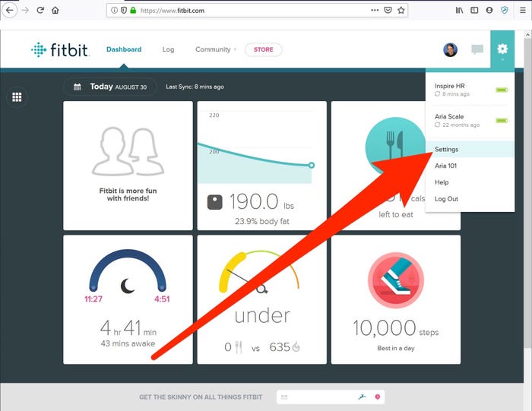Open the Today AUGUST 30 date picker
The width and height of the screenshot is (532, 411).
point(110,87)
